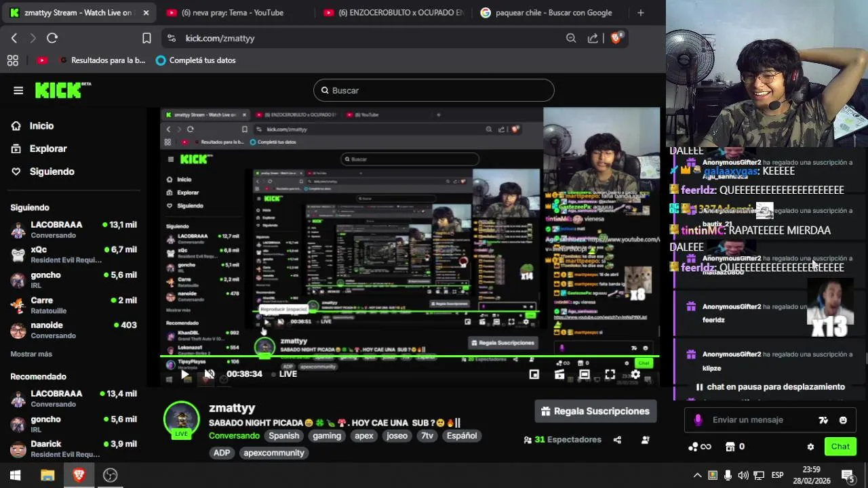Go to Inicio in sidebar

pyautogui.click(x=41, y=126)
